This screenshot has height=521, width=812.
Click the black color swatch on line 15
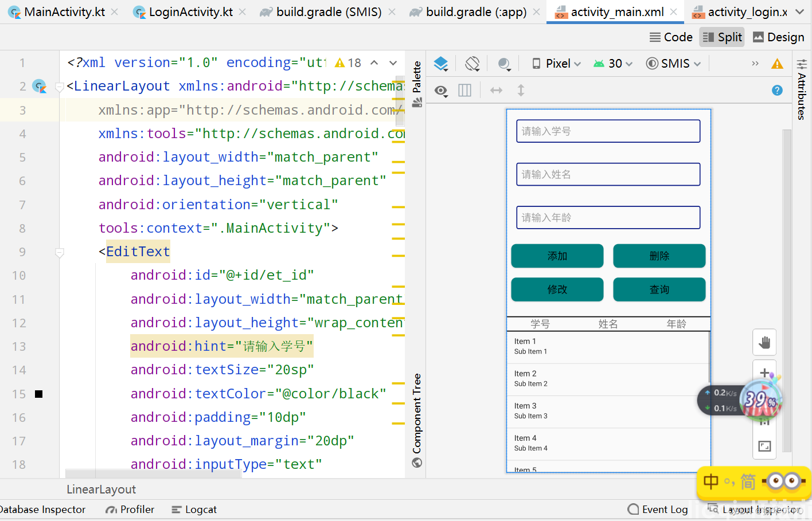39,394
